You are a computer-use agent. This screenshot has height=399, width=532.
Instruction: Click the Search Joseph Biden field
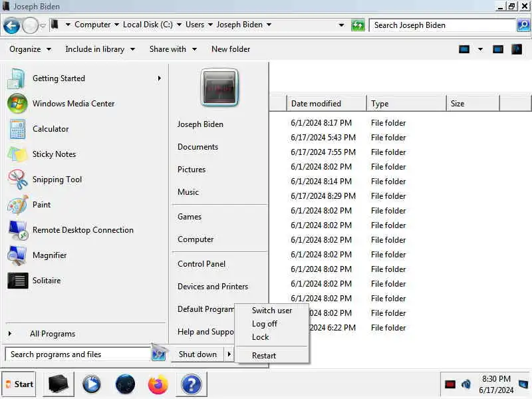point(442,25)
